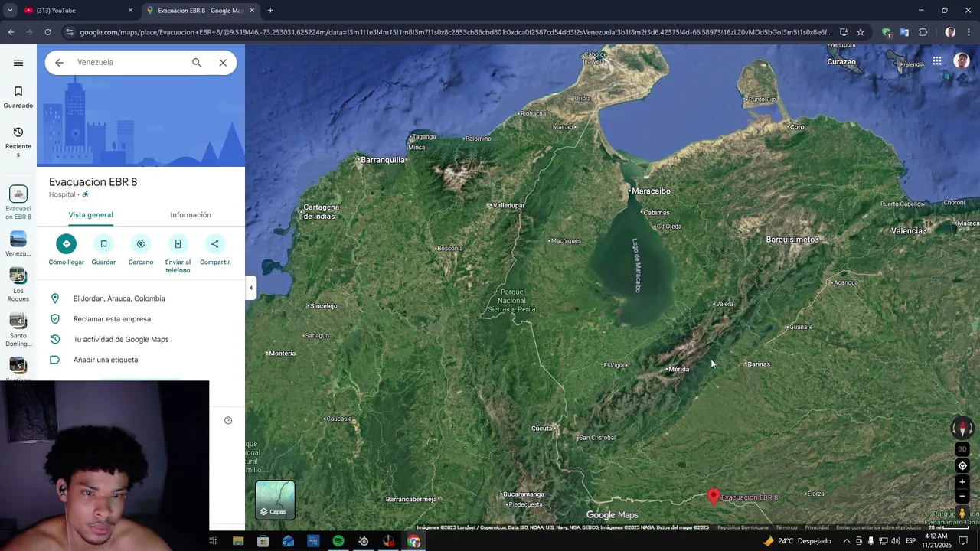
Task: Open the Capas layers thumbnail
Action: [275, 500]
